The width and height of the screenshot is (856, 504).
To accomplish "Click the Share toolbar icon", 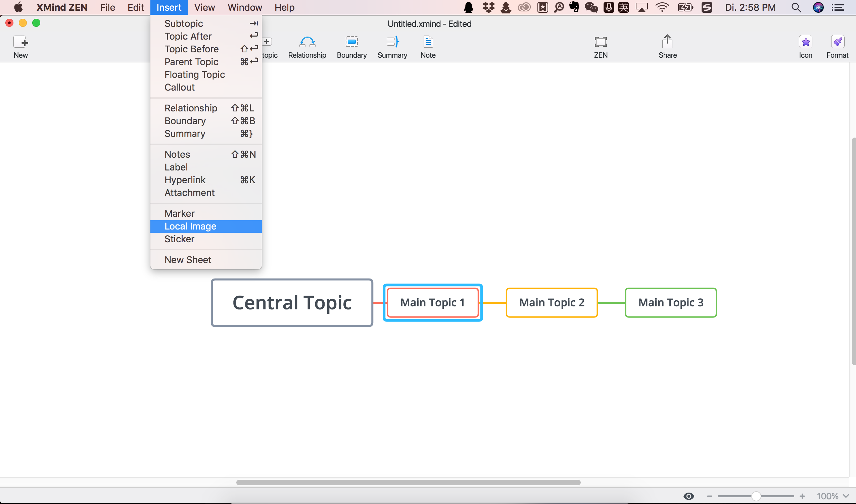I will [x=667, y=41].
